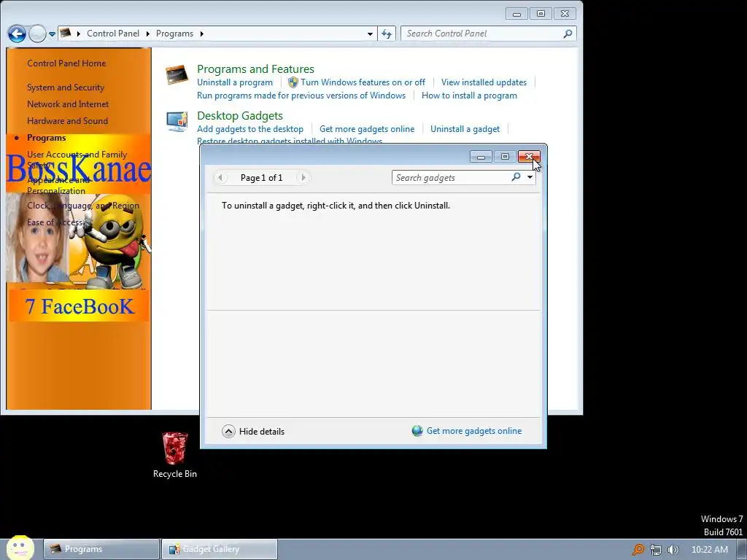Click Add gadgets to the desktop
The width and height of the screenshot is (747, 560).
click(250, 129)
